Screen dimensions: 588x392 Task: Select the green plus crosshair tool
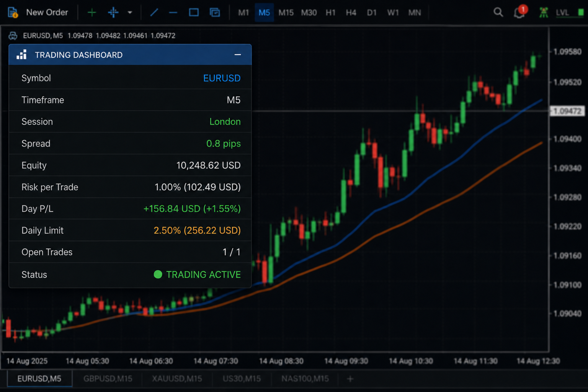[92, 13]
